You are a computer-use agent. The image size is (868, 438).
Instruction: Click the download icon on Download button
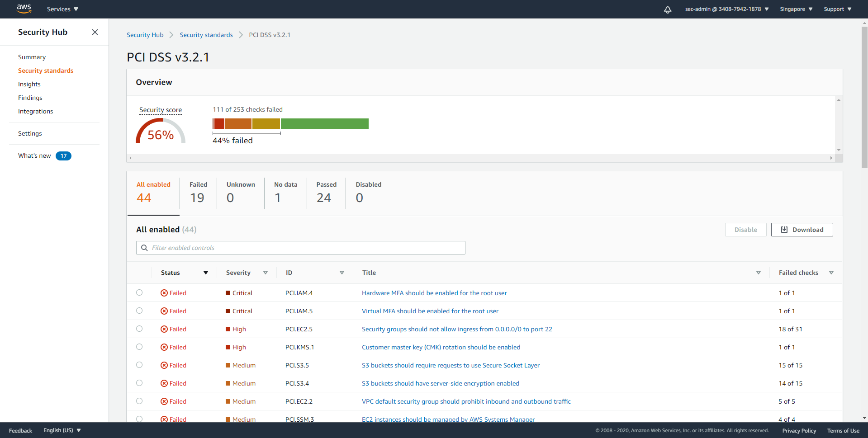pyautogui.click(x=784, y=230)
